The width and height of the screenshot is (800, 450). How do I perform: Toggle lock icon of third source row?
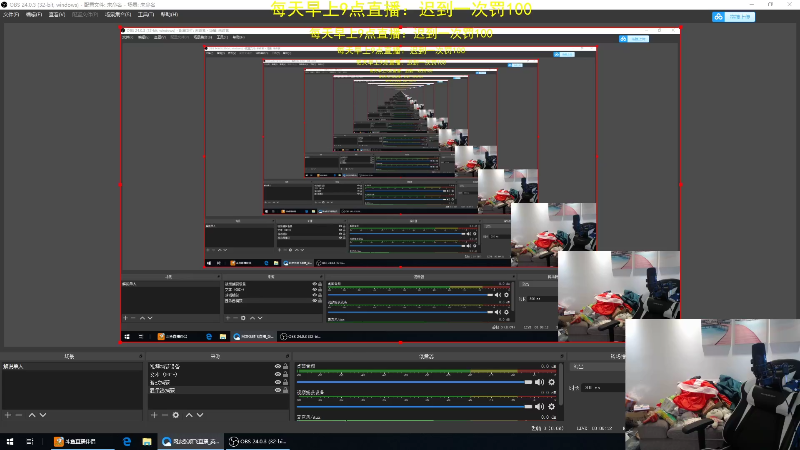286,382
